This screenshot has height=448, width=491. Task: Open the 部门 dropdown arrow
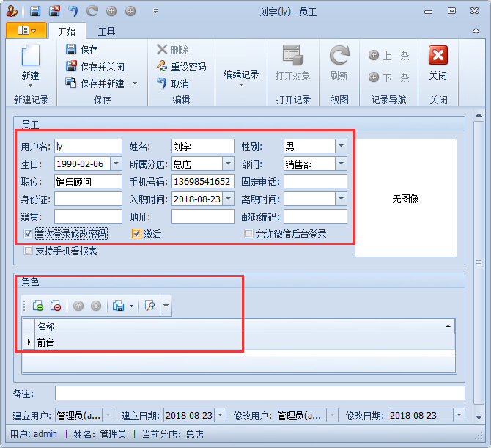coord(341,164)
